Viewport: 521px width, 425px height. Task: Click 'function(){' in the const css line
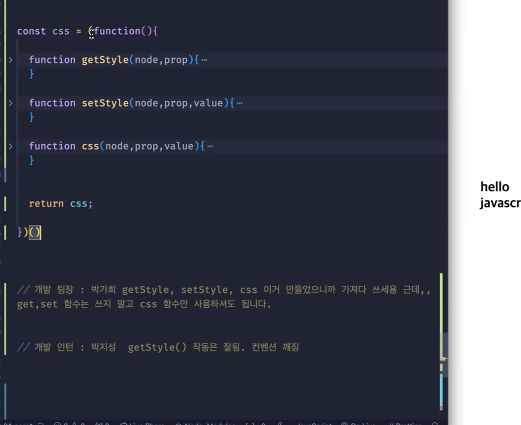[126, 31]
